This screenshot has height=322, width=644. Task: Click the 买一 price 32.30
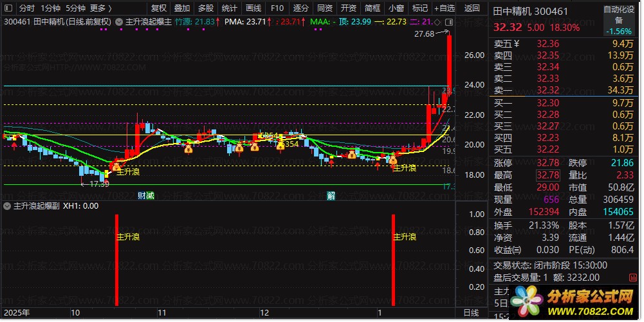[x=547, y=102]
